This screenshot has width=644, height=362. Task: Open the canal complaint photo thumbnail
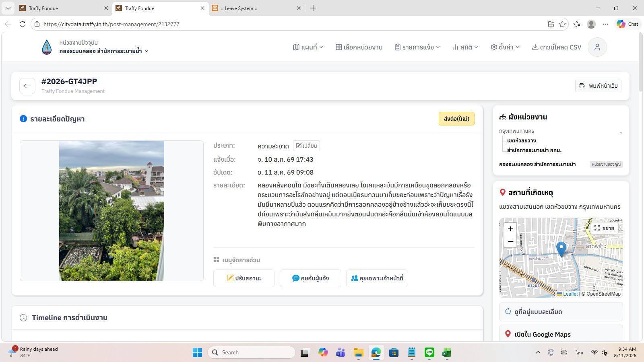(111, 211)
